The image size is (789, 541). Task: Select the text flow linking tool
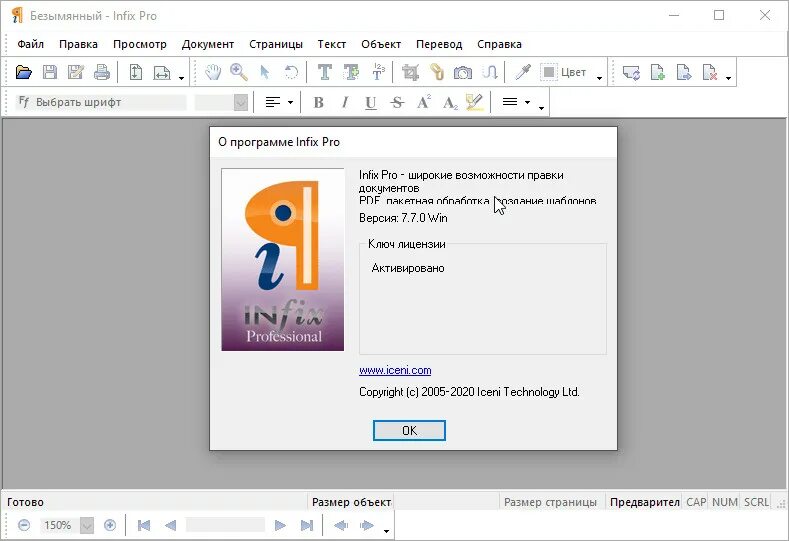[490, 72]
